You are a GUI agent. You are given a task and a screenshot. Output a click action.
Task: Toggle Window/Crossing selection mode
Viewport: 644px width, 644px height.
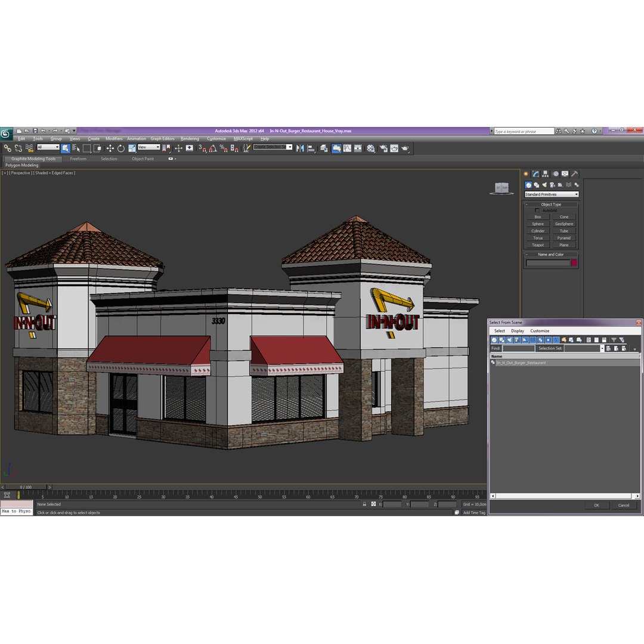97,148
